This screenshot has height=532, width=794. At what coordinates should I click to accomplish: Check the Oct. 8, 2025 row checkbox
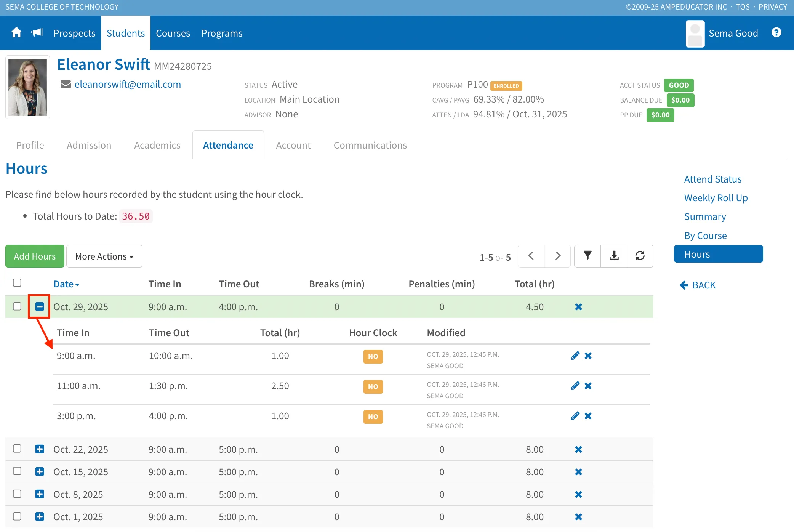click(x=17, y=494)
